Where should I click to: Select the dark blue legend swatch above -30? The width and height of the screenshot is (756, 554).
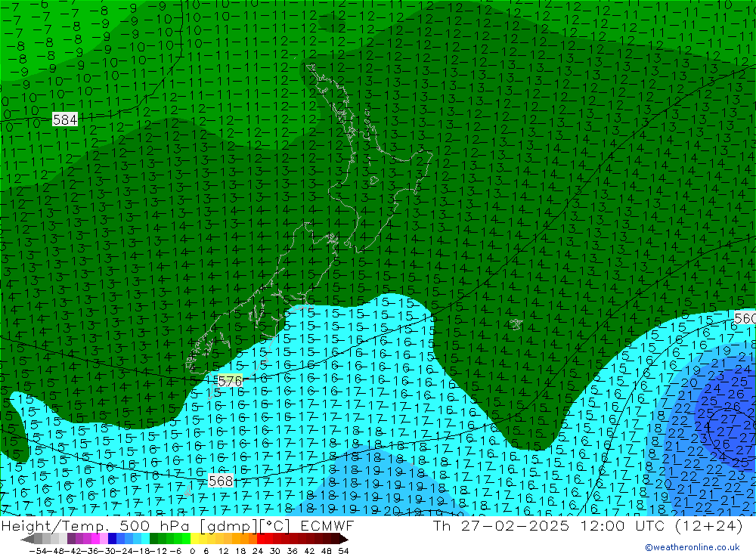tap(112, 538)
